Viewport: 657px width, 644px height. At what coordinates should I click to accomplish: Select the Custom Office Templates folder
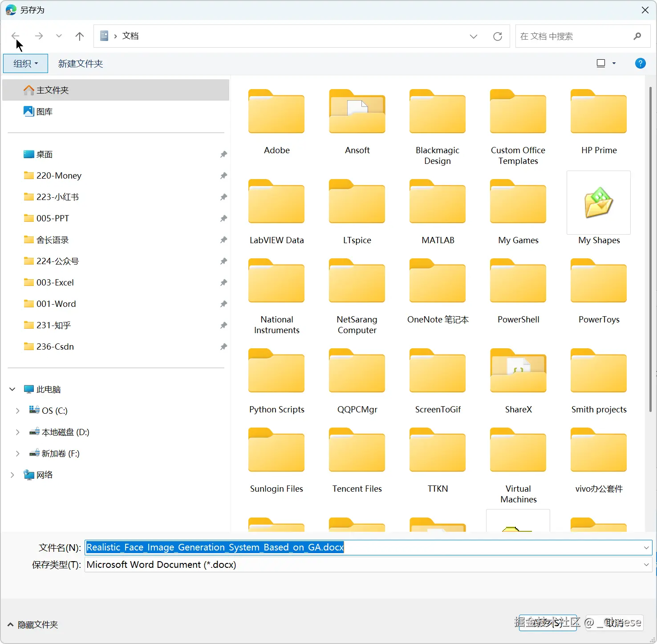pos(518,127)
